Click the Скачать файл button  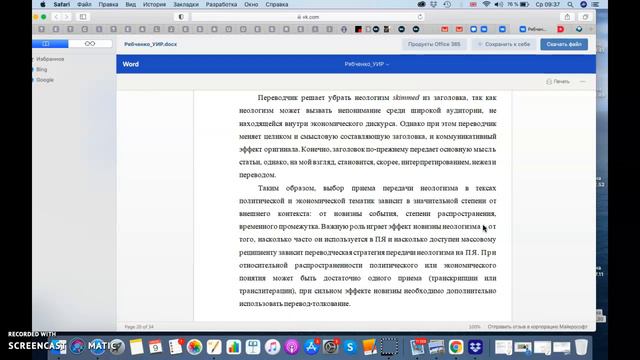pos(564,44)
